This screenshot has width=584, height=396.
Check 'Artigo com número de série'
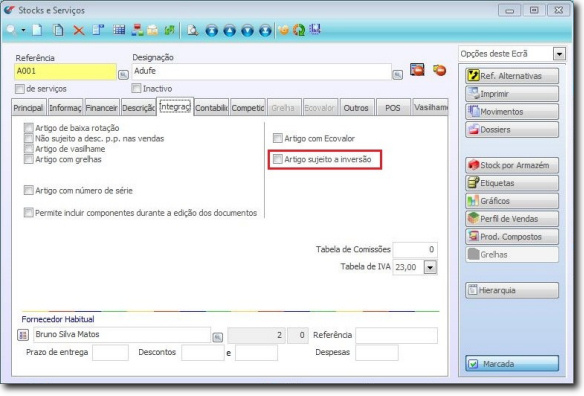[x=29, y=190]
